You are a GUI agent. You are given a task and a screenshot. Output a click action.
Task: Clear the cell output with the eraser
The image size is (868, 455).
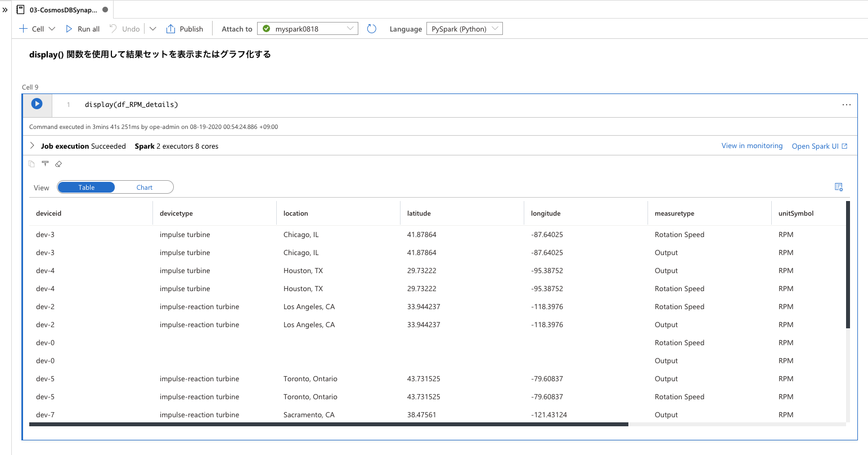59,164
